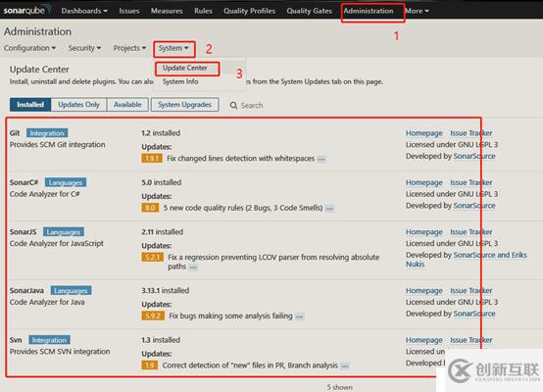The height and width of the screenshot is (392, 543).
Task: Click the Svn 1.9 update version
Action: coord(150,366)
